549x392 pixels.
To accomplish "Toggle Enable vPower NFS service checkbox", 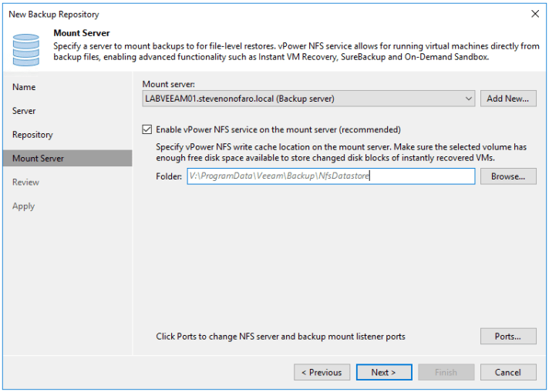I will point(147,130).
